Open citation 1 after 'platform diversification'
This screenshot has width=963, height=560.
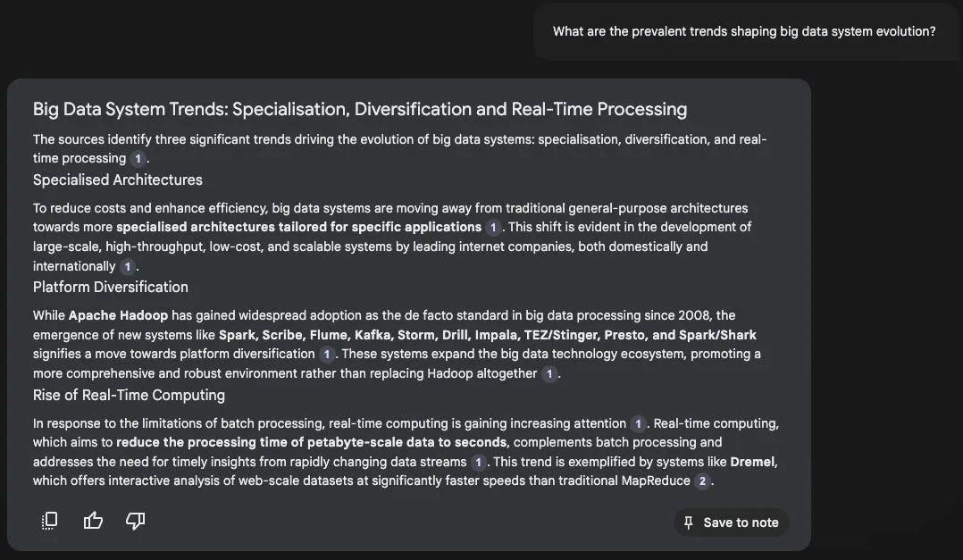(x=327, y=355)
